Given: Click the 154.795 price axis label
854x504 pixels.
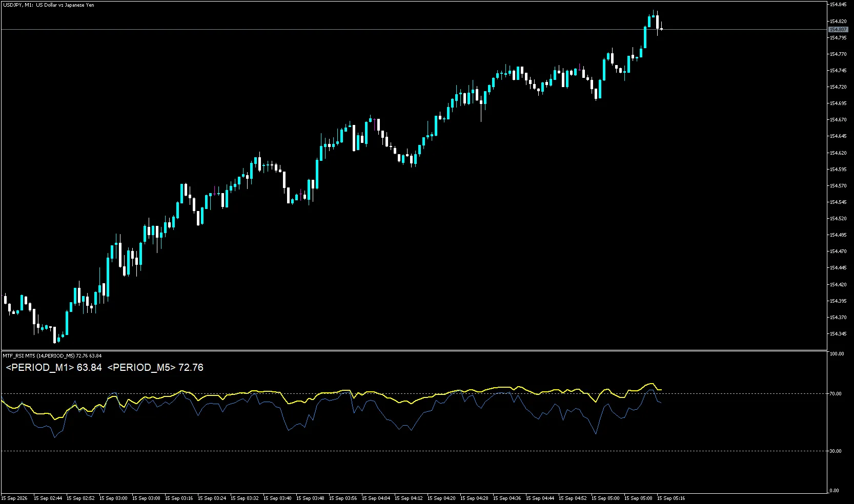Looking at the screenshot, I should pos(838,38).
